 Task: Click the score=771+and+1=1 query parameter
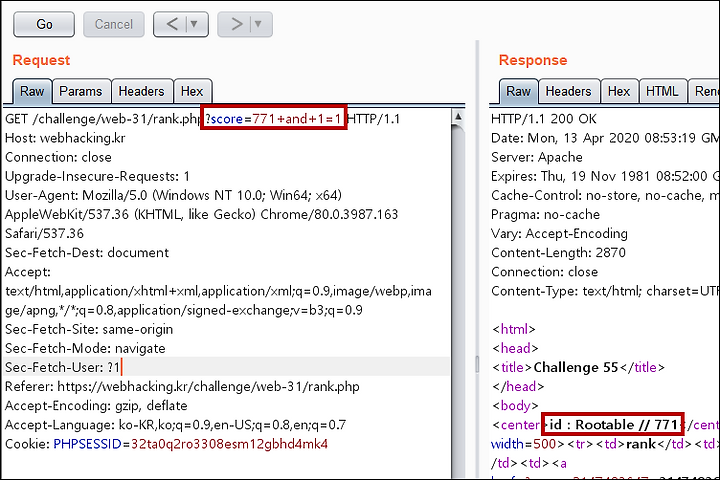(x=274, y=119)
